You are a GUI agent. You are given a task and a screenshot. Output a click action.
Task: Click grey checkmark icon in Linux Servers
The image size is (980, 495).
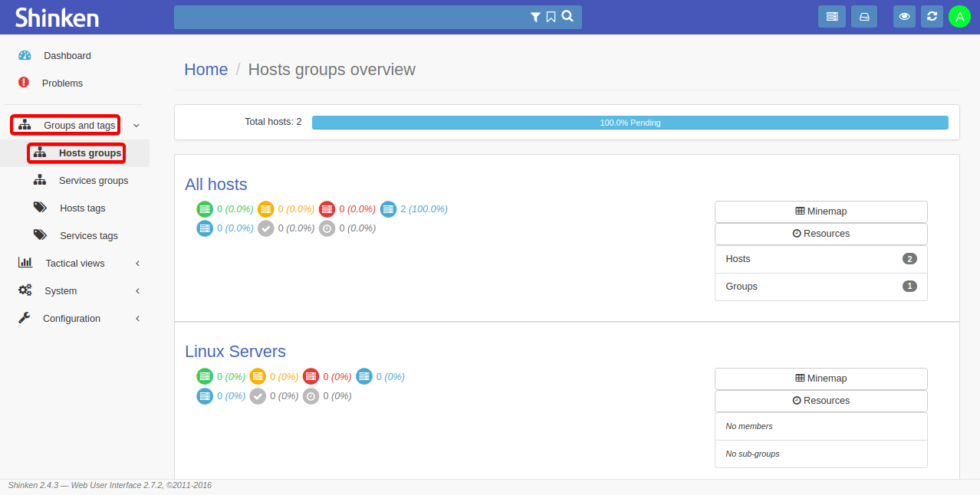(x=258, y=396)
